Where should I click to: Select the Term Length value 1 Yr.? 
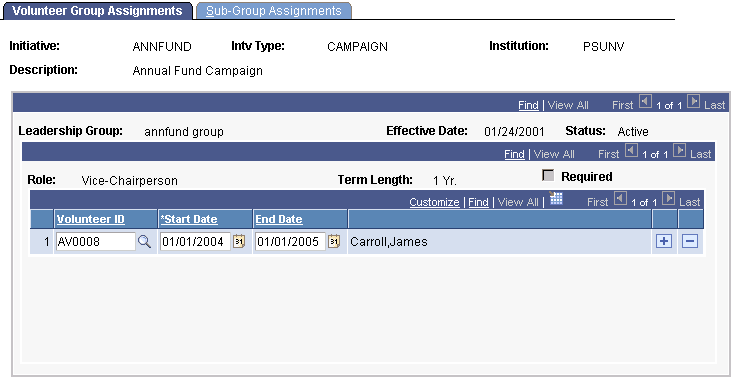point(445,180)
